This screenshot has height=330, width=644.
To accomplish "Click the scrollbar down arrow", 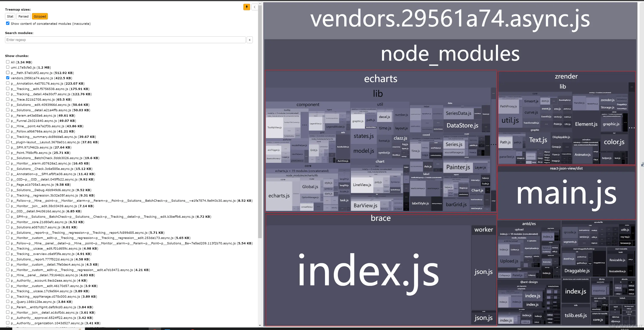I will click(260, 325).
